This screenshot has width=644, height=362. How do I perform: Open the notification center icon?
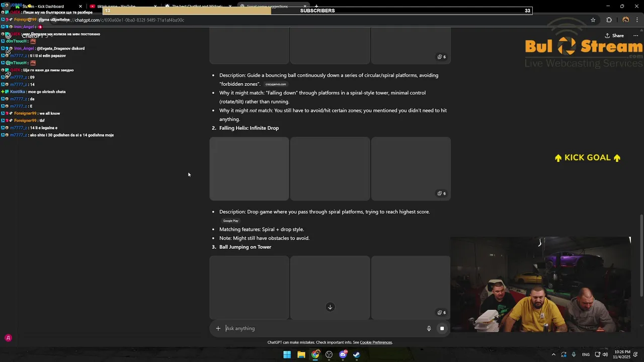636,354
